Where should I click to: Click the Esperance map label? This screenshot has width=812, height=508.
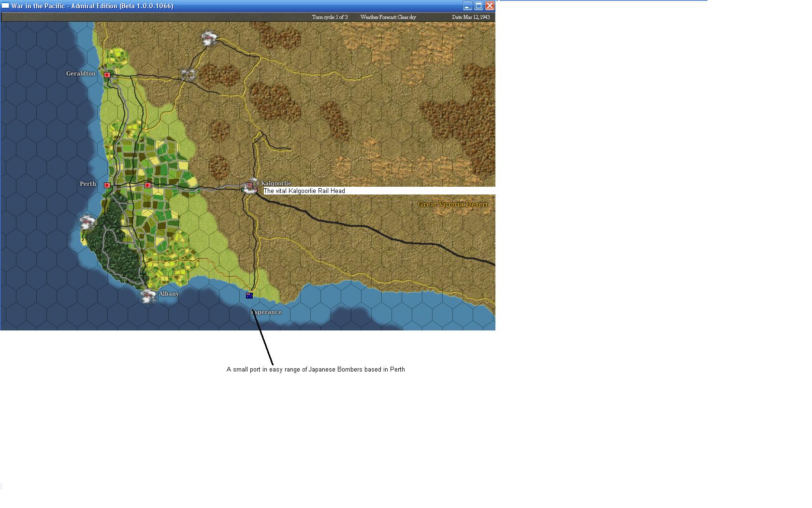266,312
